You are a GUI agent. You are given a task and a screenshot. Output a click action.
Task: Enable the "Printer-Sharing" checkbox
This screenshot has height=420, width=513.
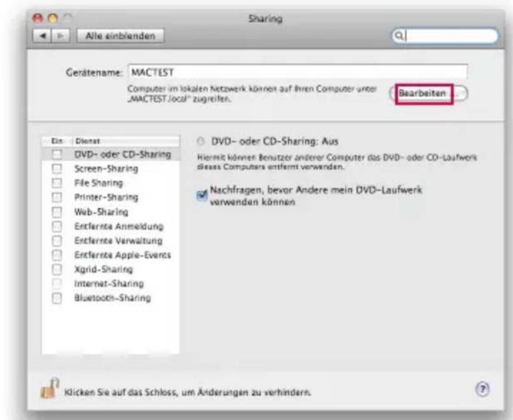57,197
